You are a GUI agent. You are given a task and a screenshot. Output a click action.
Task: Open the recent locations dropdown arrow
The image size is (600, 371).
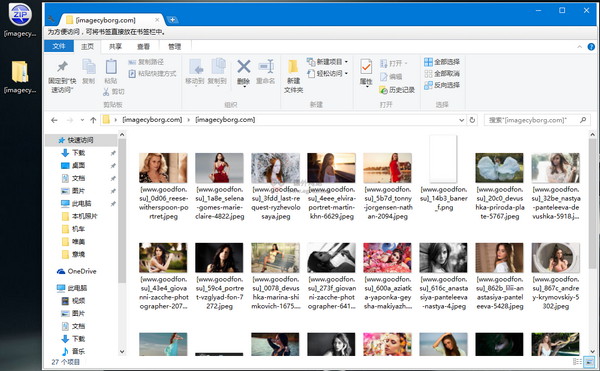pyautogui.click(x=82, y=120)
